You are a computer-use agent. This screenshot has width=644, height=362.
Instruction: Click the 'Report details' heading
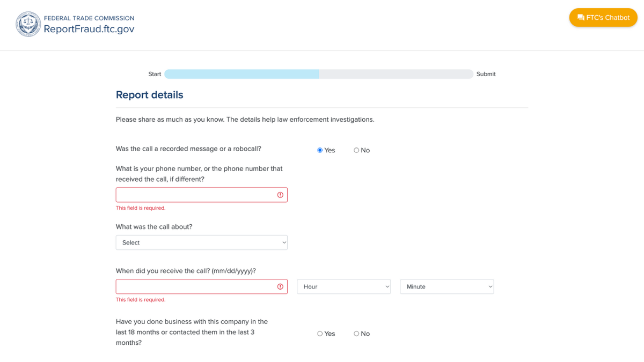tap(150, 95)
